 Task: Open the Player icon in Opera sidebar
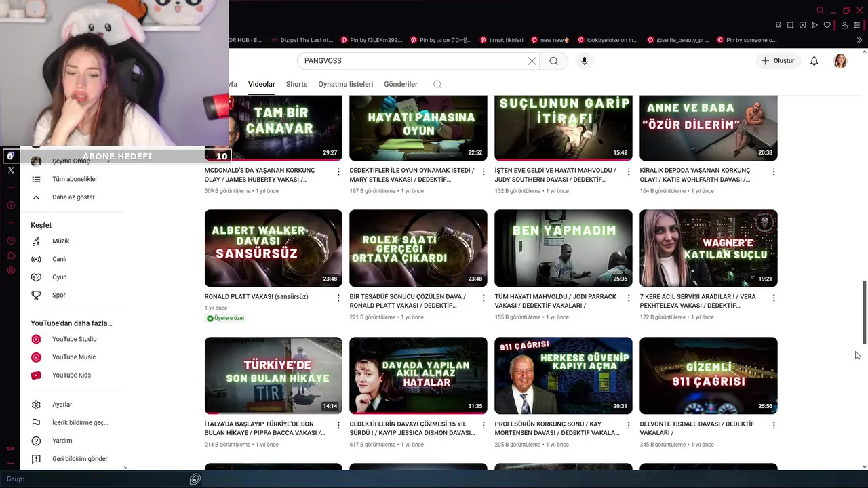click(11, 205)
